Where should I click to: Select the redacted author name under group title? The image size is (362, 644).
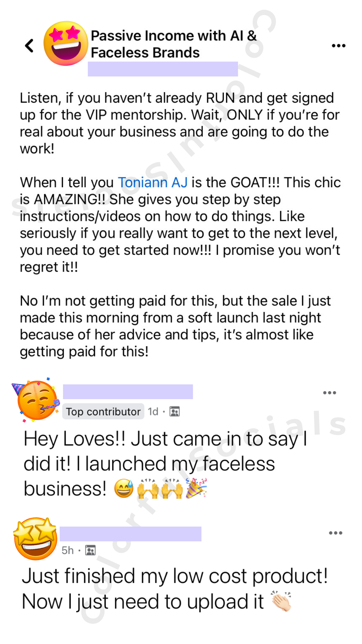163,69
